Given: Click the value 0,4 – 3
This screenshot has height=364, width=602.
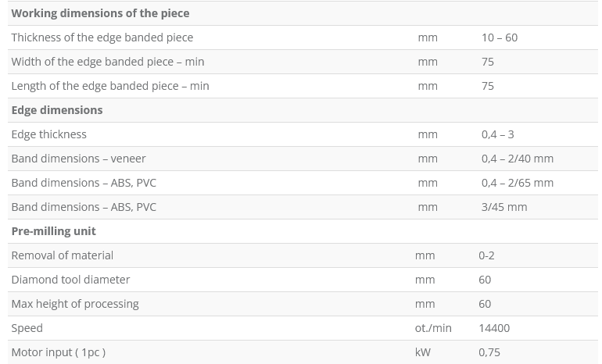Looking at the screenshot, I should coord(497,134).
